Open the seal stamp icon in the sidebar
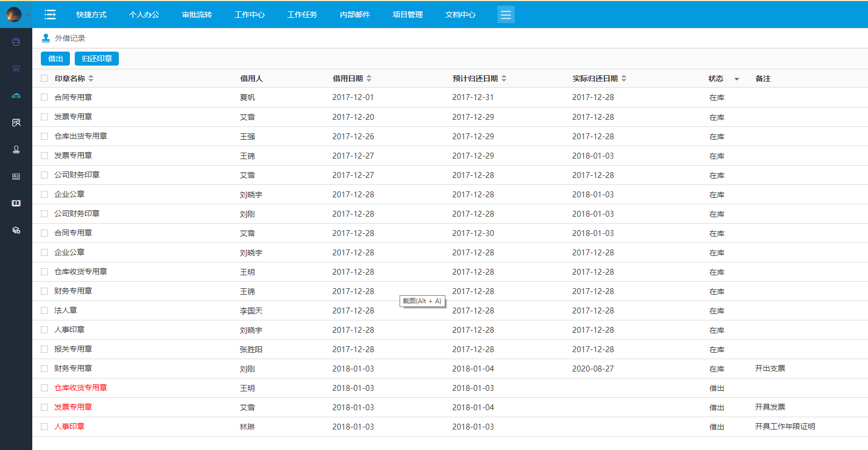The image size is (868, 450). [16, 149]
